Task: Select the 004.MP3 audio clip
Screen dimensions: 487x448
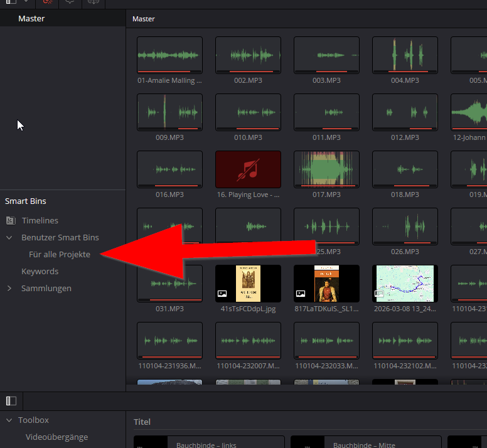Action: pyautogui.click(x=405, y=55)
